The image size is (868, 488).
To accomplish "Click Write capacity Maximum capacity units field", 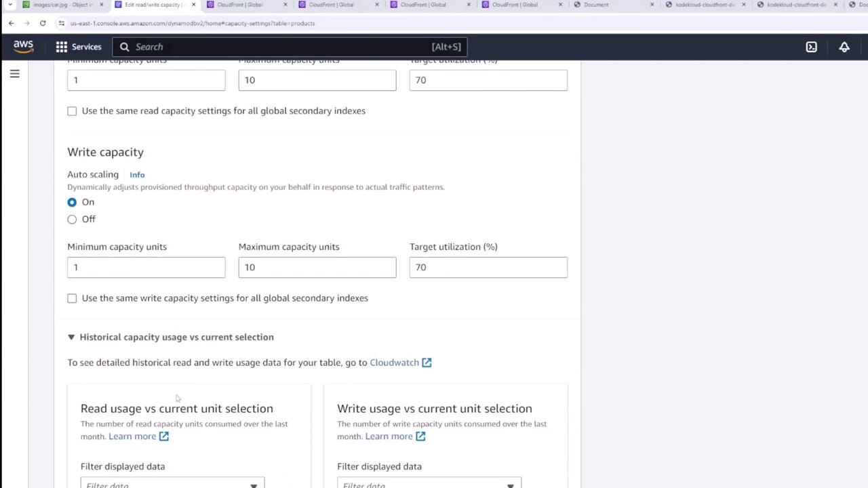I will (317, 267).
